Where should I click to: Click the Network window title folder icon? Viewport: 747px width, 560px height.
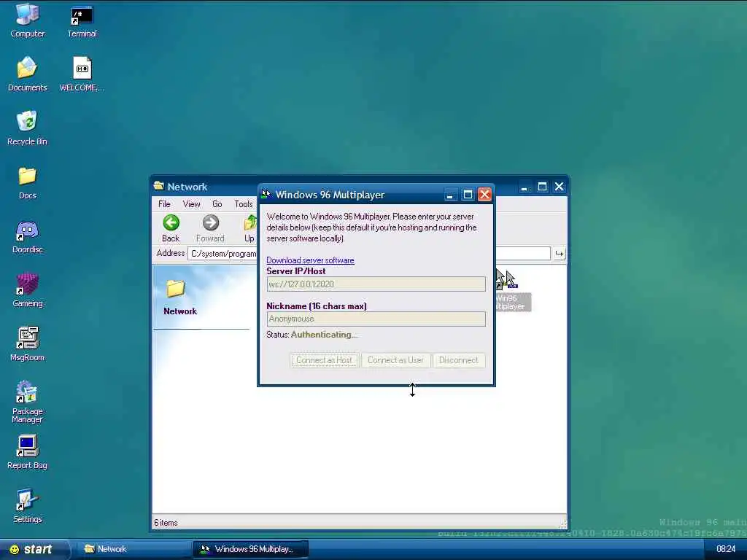click(158, 186)
